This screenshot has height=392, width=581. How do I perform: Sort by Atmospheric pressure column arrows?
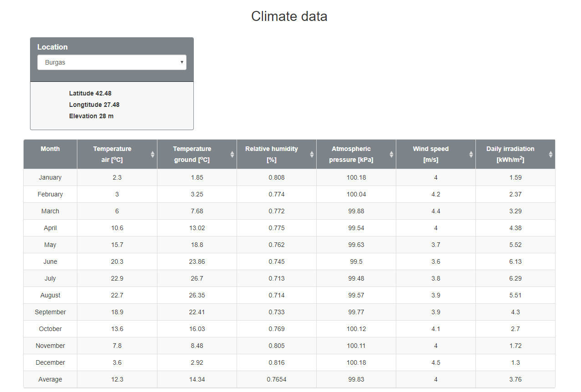click(x=391, y=154)
